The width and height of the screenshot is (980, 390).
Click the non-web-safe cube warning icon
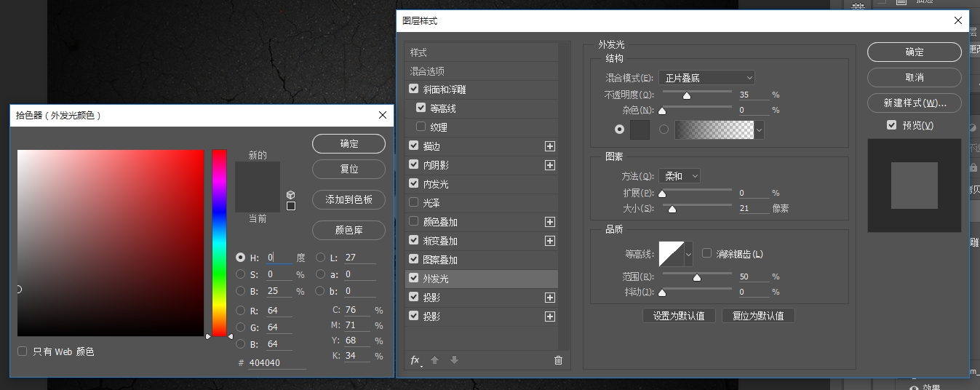[x=291, y=194]
